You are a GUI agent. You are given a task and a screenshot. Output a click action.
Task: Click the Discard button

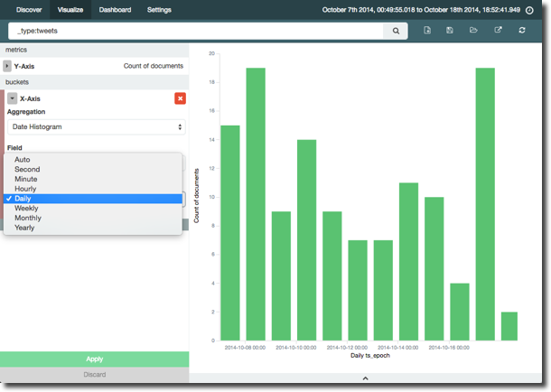click(x=94, y=374)
